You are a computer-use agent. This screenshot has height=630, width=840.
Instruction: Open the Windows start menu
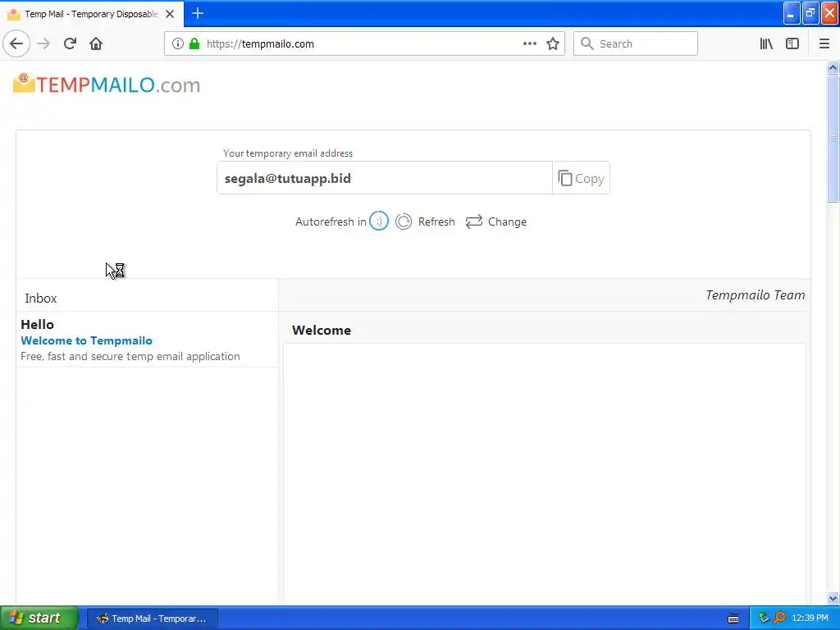tap(39, 618)
